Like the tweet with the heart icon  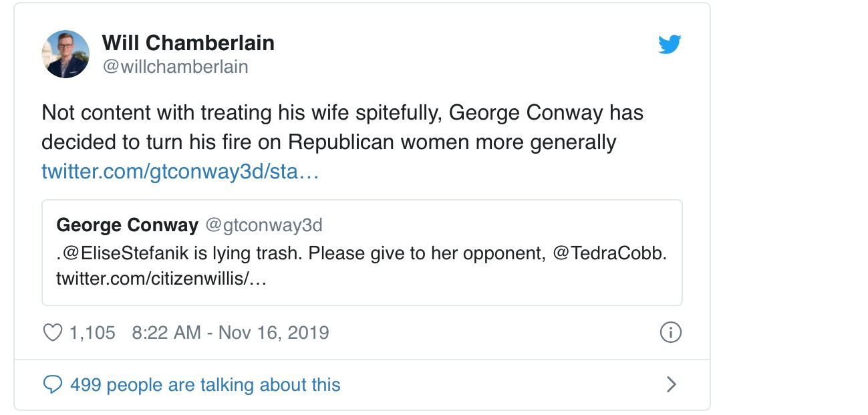(52, 332)
